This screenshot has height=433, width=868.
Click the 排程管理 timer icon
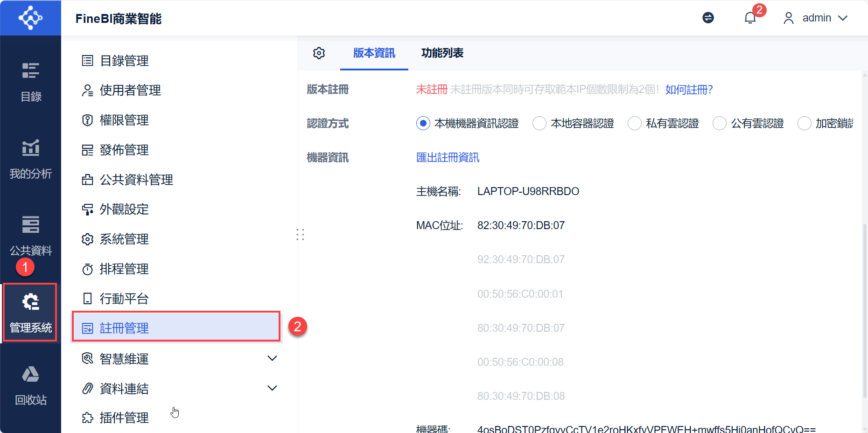click(x=87, y=269)
